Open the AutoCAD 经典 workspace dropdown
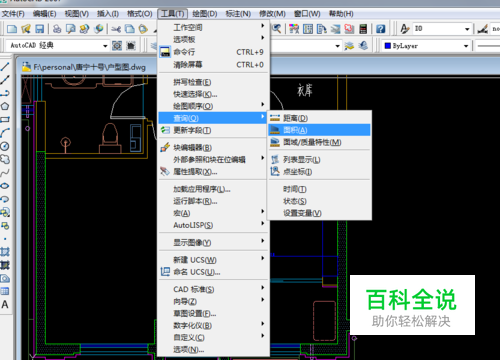The height and width of the screenshot is (360, 500). pos(105,46)
